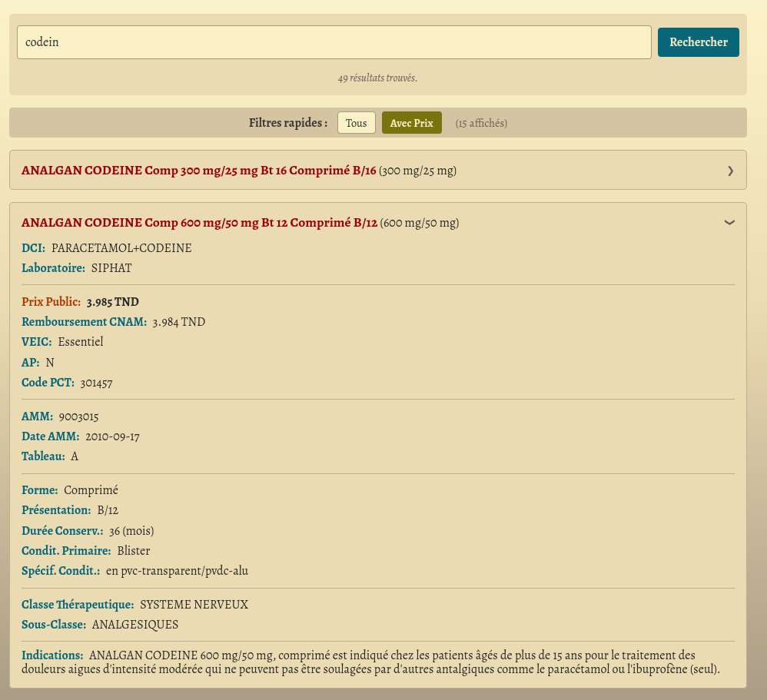
Task: Click the "Filtres rapides :" label
Action: click(288, 123)
